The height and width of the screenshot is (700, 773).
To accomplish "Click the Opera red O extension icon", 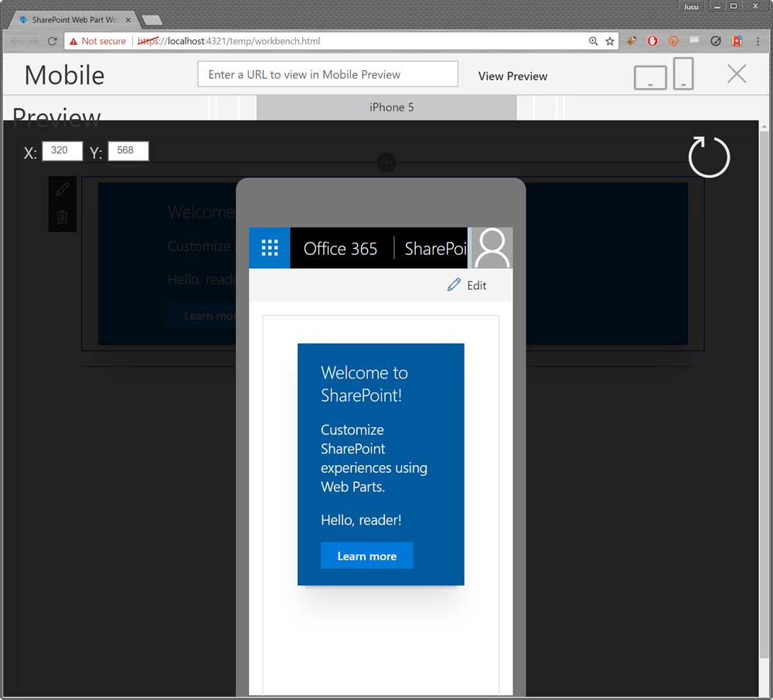I will (x=652, y=42).
